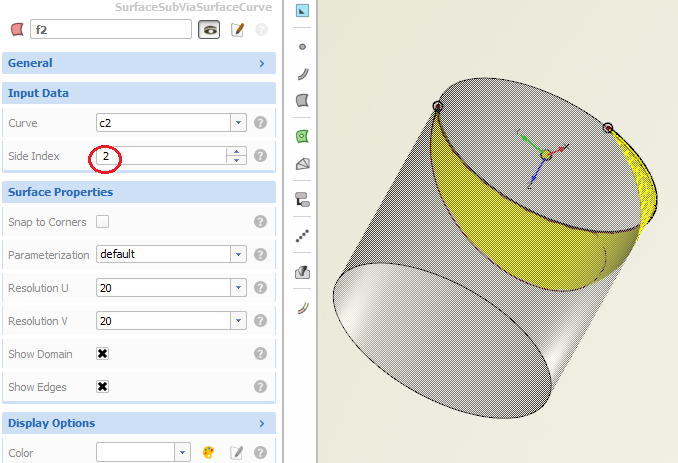Open the pencil edit notes icon beside f2

(237, 29)
